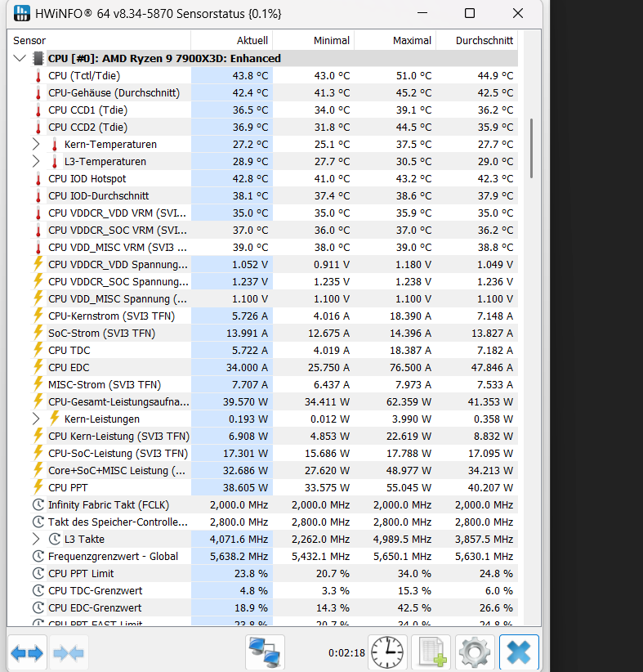Click the HWiNFO app icon in title bar
643x672 pixels.
tap(22, 13)
